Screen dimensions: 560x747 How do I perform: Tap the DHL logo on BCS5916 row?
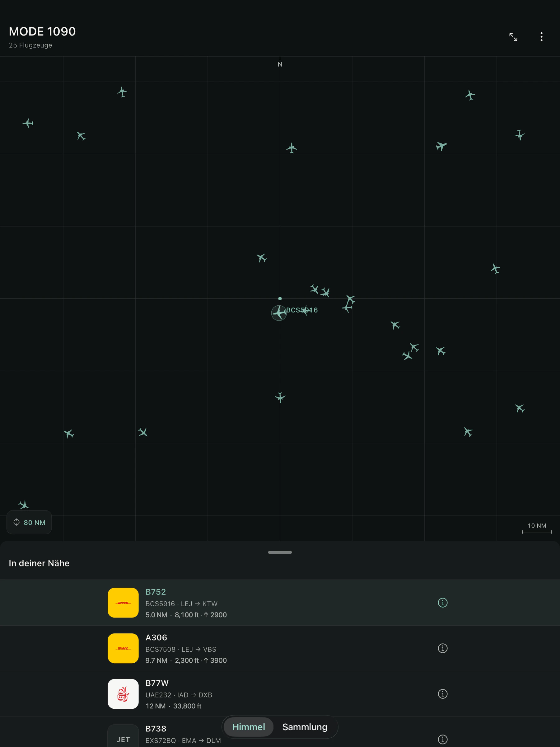(x=123, y=603)
